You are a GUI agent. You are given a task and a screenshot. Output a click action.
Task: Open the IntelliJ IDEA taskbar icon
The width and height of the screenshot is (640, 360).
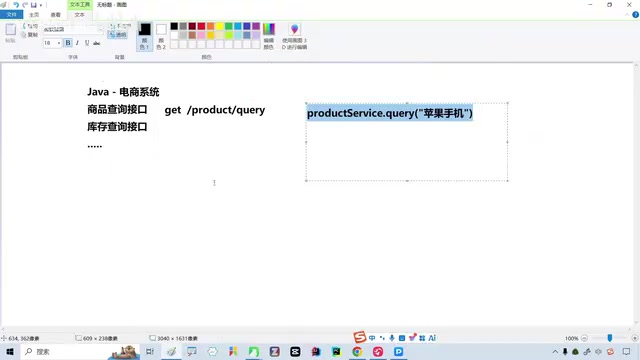pyautogui.click(x=316, y=351)
